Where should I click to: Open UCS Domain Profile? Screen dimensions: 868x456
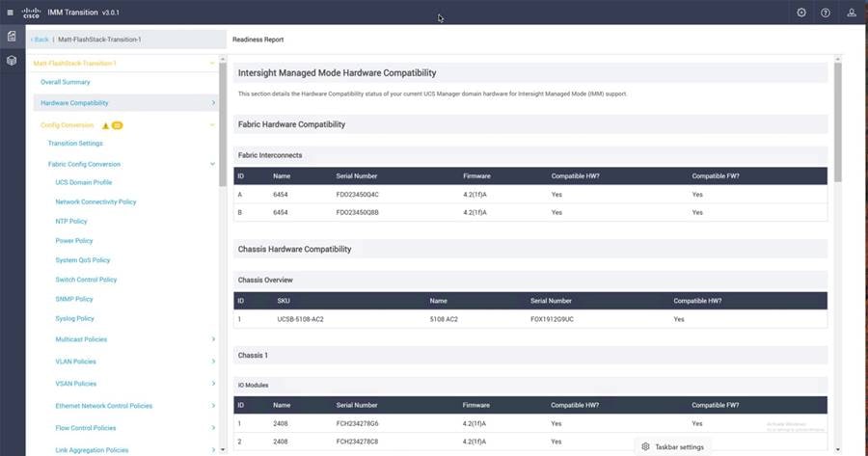coord(84,182)
